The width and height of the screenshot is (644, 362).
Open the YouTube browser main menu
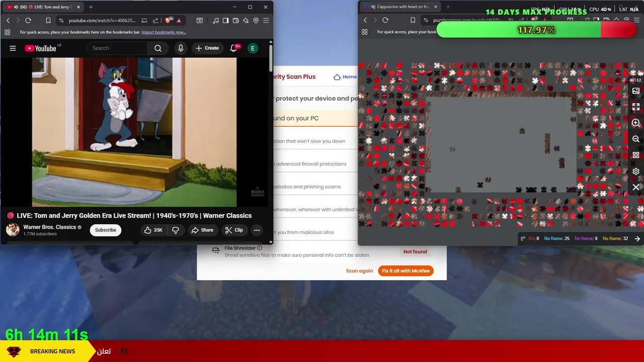coord(266,21)
